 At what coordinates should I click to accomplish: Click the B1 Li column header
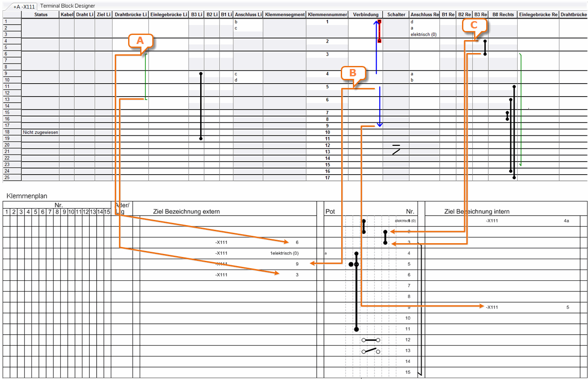(x=226, y=15)
